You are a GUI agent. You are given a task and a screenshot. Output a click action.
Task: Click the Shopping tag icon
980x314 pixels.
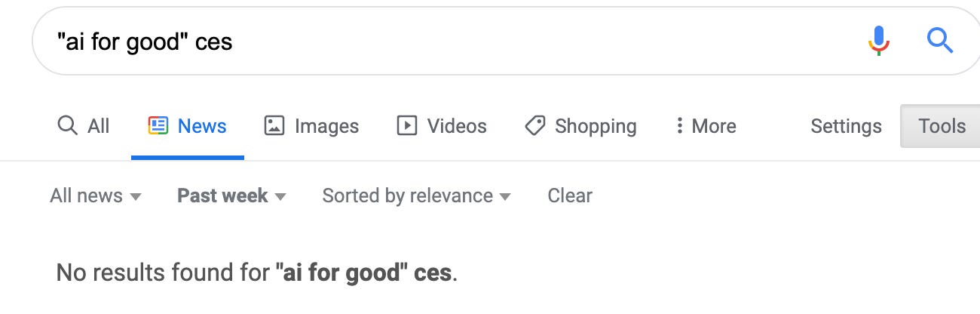tap(535, 125)
